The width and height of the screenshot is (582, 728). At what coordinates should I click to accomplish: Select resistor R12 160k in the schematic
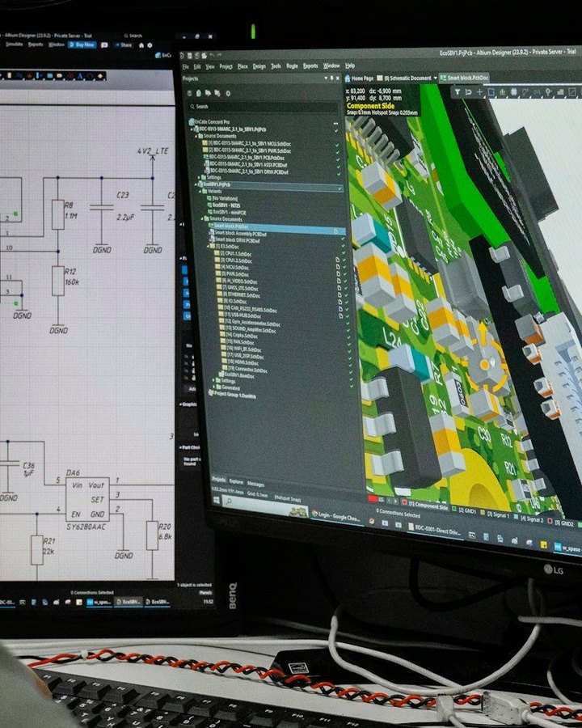click(x=58, y=281)
